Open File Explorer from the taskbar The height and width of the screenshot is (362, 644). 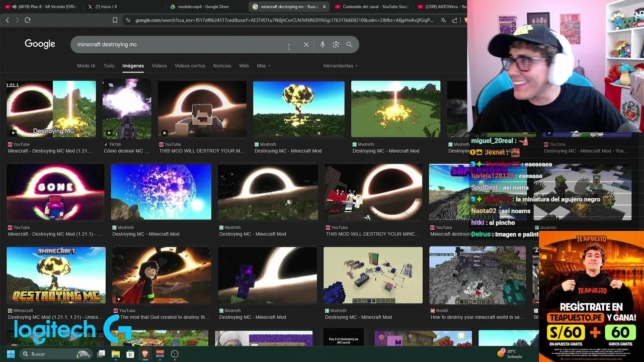coord(116,354)
